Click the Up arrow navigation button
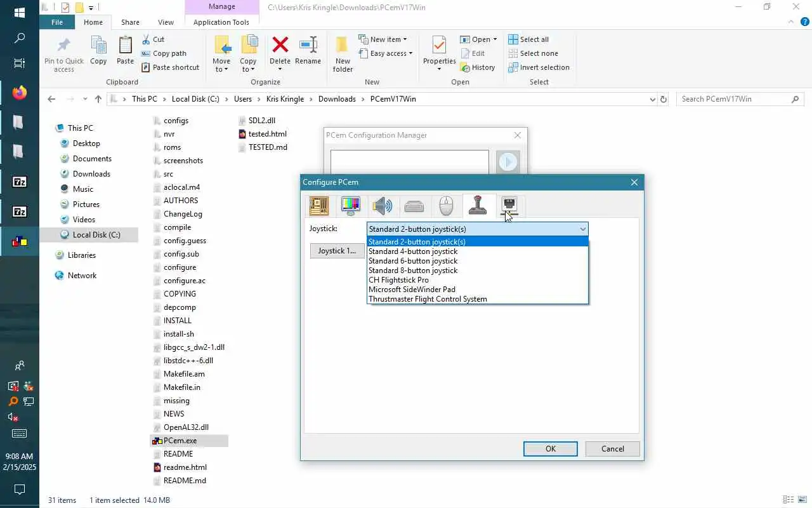812x508 pixels. [98, 99]
